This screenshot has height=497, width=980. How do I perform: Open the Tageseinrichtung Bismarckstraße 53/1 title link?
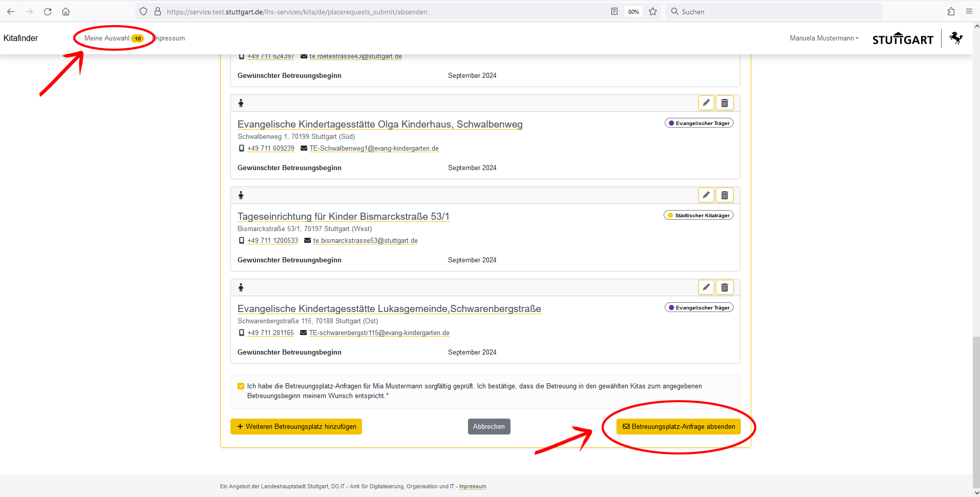point(343,217)
